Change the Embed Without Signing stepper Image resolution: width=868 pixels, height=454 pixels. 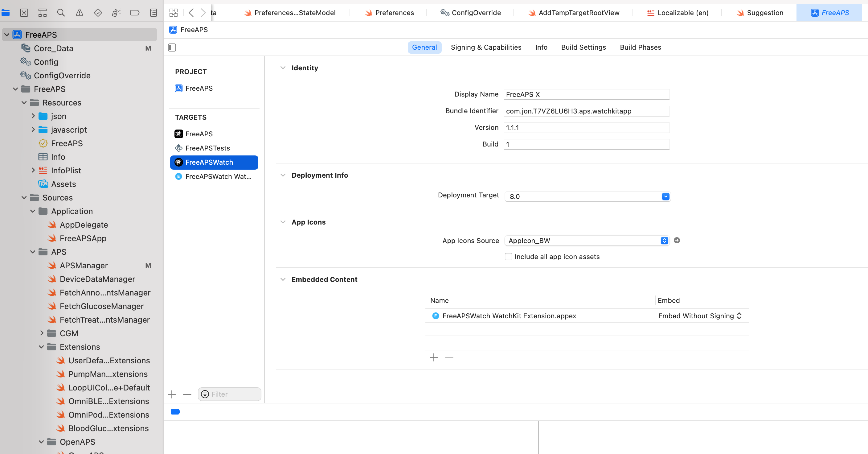click(x=739, y=316)
